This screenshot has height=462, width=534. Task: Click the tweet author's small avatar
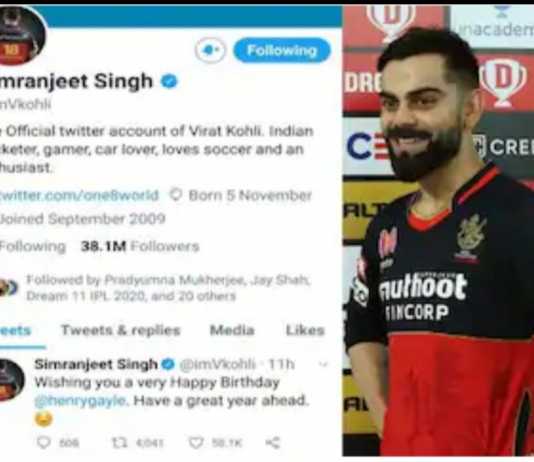pyautogui.click(x=12, y=380)
